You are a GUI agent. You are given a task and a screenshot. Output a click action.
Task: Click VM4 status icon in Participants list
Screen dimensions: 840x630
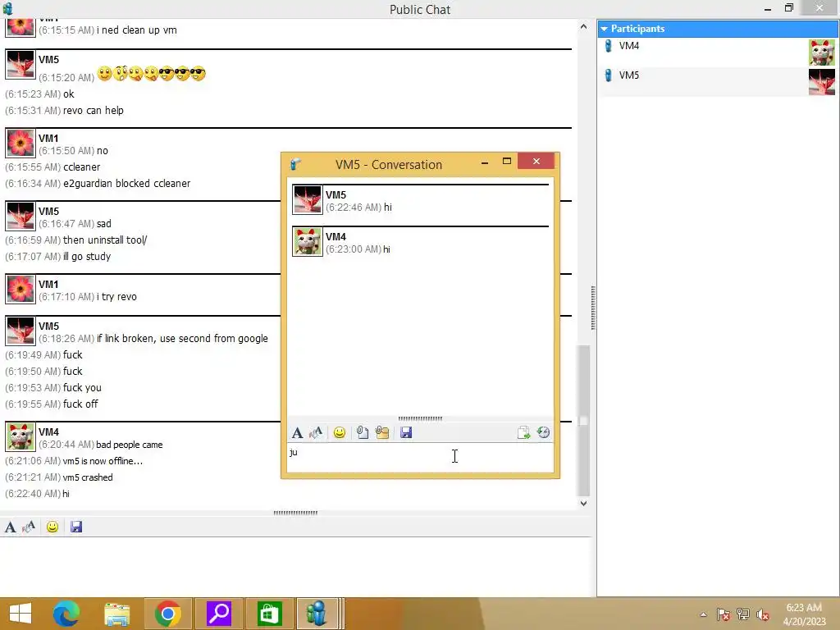(608, 46)
